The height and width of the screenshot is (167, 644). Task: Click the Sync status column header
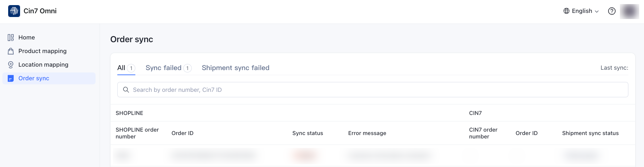point(308,133)
